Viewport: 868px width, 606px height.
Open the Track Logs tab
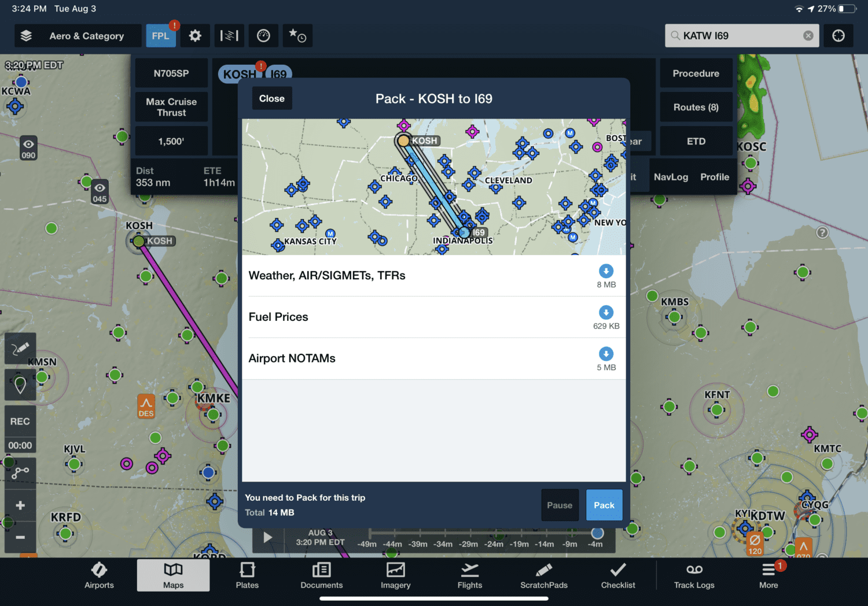pos(694,575)
